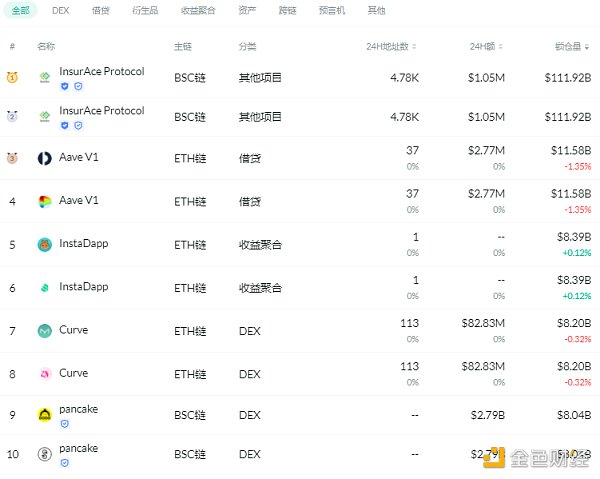Click the outlined check shield badge in rank 1 row
Image resolution: width=600 pixels, height=479 pixels.
78,86
